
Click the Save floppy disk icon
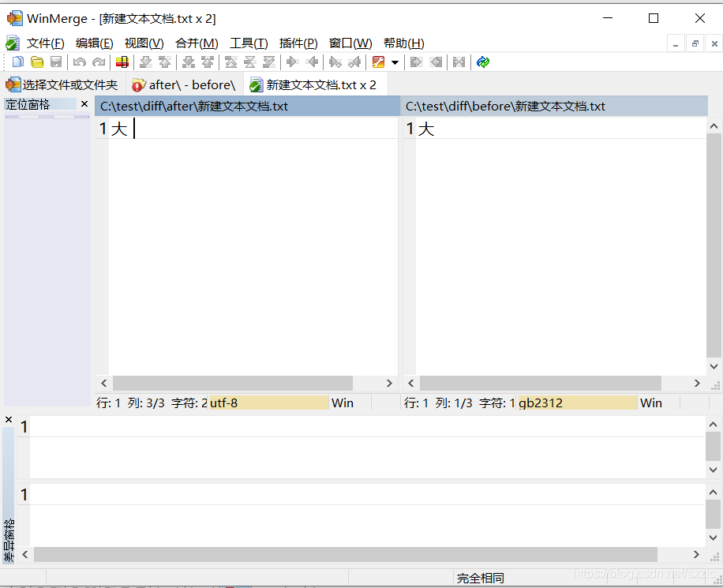coord(56,62)
